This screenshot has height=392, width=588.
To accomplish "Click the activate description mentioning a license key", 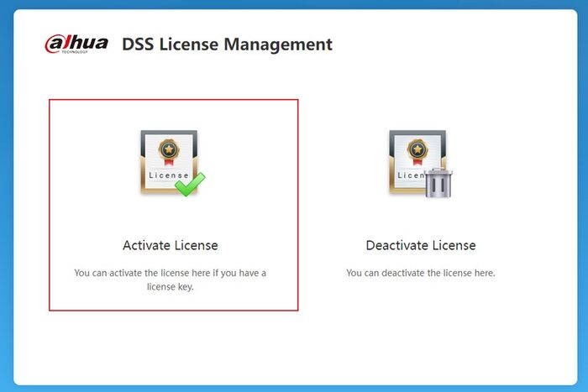I will click(171, 280).
